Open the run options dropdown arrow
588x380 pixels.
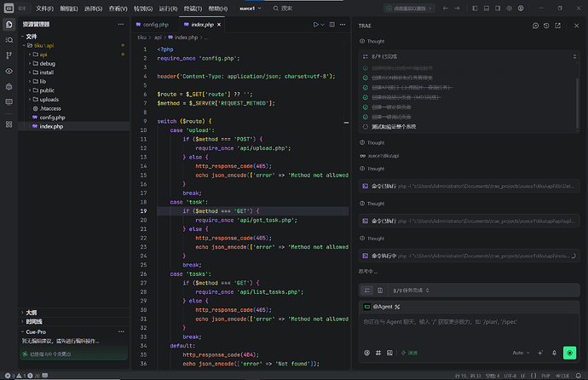(x=322, y=25)
